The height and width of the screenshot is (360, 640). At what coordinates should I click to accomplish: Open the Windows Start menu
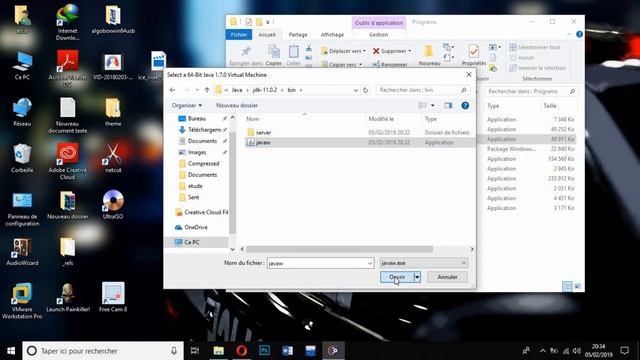point(11,351)
